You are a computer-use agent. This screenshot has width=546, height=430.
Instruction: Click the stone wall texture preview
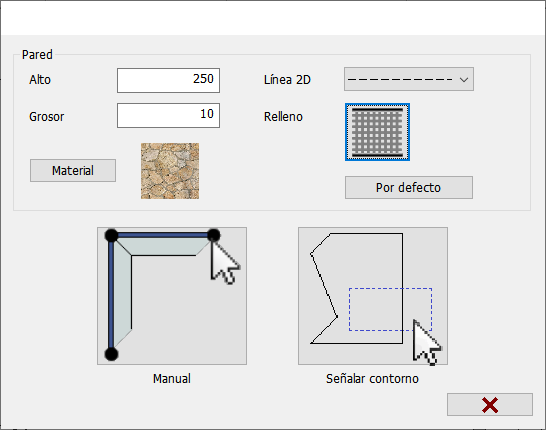170,171
